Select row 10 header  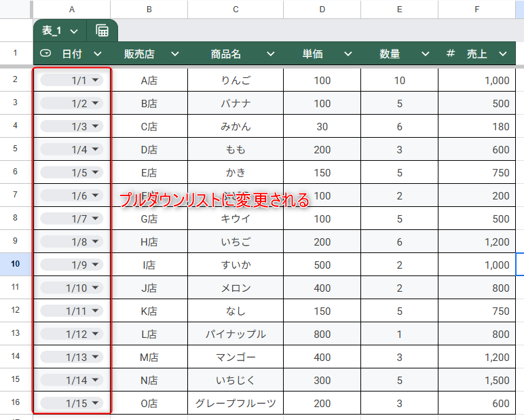(16, 265)
